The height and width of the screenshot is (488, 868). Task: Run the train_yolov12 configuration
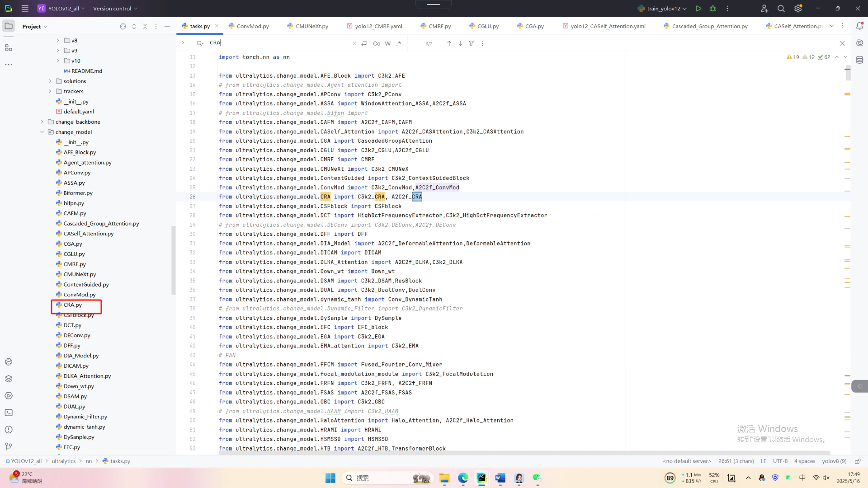[x=698, y=9]
